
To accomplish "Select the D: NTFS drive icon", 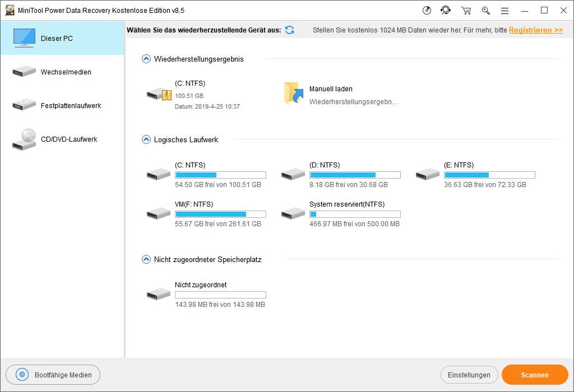I will [293, 174].
